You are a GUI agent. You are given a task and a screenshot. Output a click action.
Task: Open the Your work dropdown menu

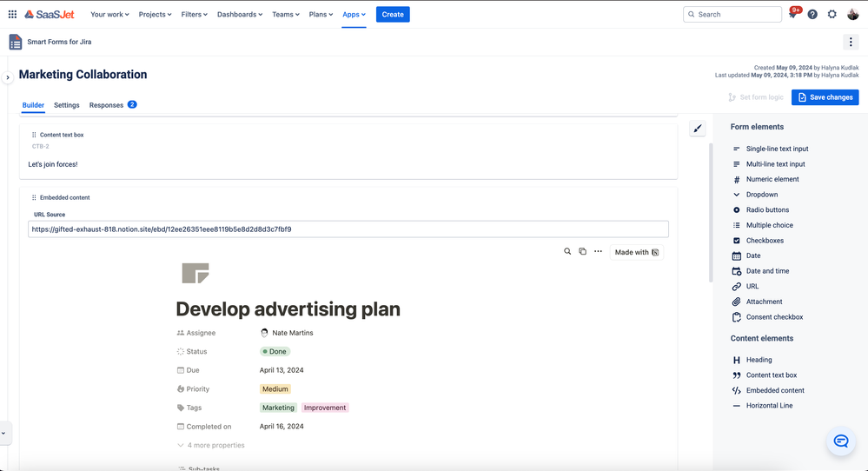(109, 15)
